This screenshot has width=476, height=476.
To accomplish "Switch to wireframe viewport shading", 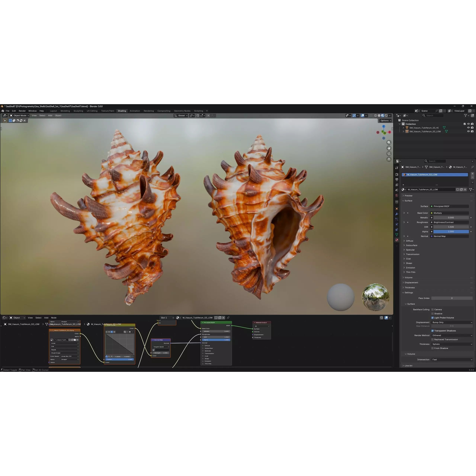I will (376, 116).
